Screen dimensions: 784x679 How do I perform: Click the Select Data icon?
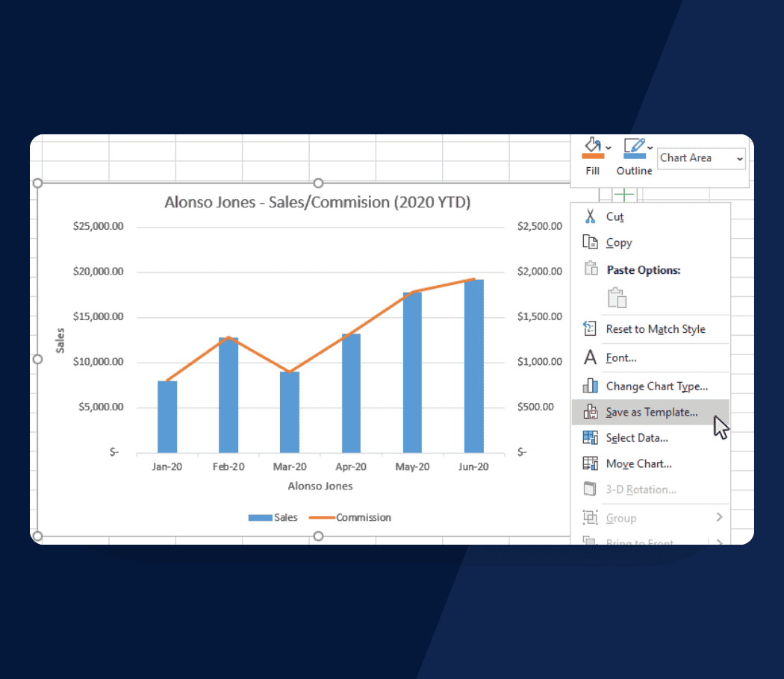[x=590, y=438]
